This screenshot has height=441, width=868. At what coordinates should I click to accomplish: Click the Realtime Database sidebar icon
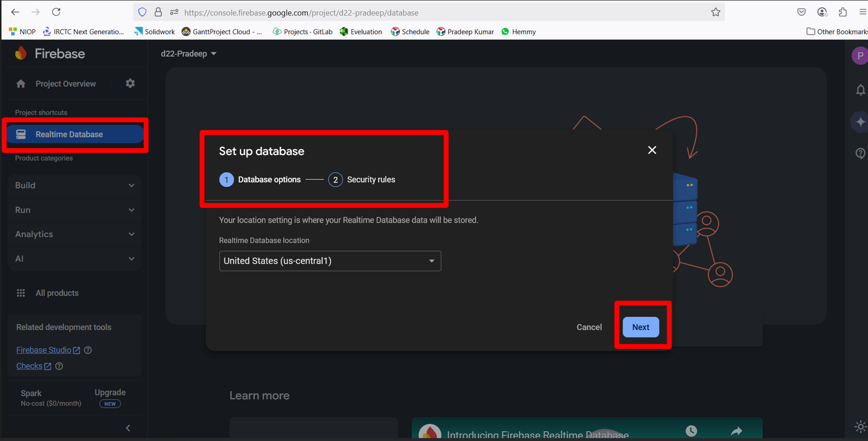(21, 134)
